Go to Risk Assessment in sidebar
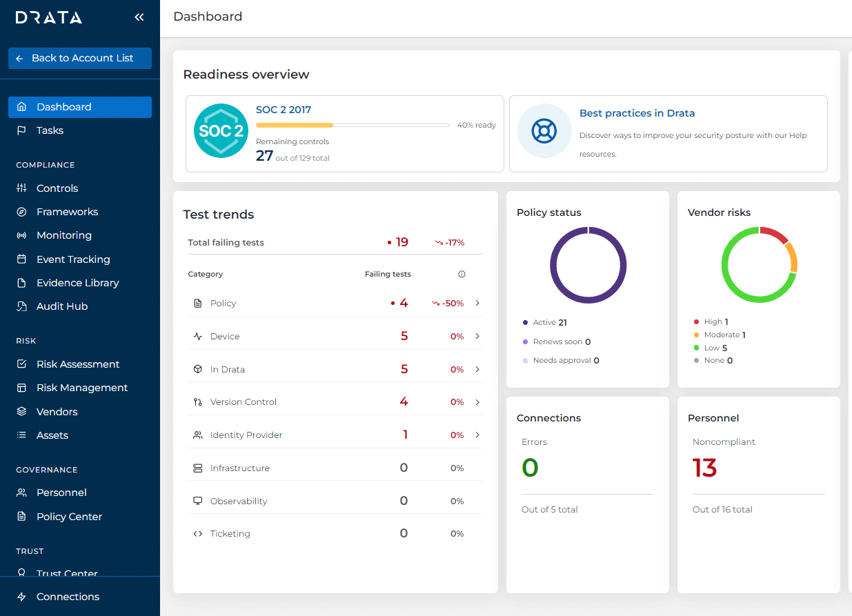The image size is (852, 616). click(78, 364)
